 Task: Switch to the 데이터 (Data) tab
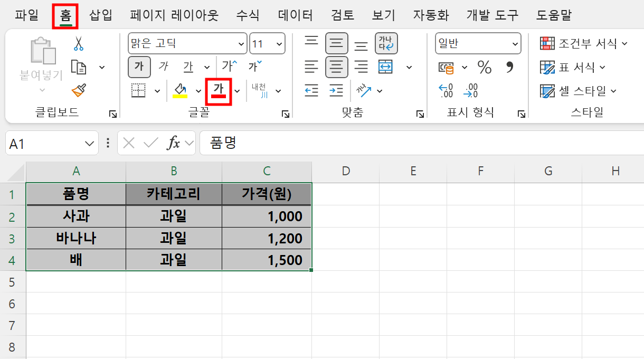click(x=295, y=15)
